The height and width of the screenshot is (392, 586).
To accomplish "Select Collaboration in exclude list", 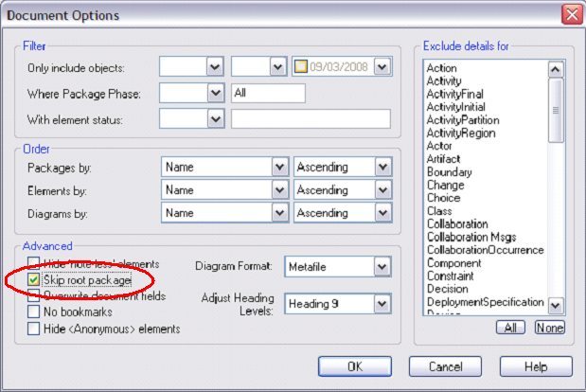I will tap(458, 224).
